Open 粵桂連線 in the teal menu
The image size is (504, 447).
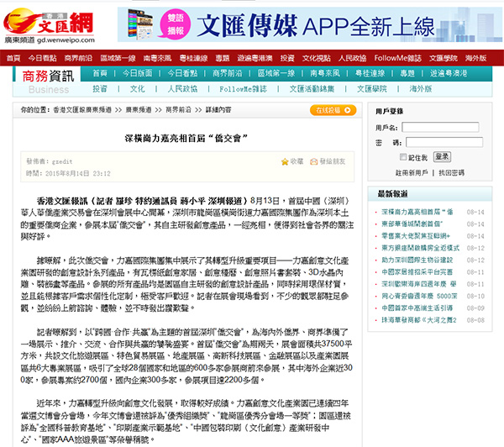(x=370, y=73)
